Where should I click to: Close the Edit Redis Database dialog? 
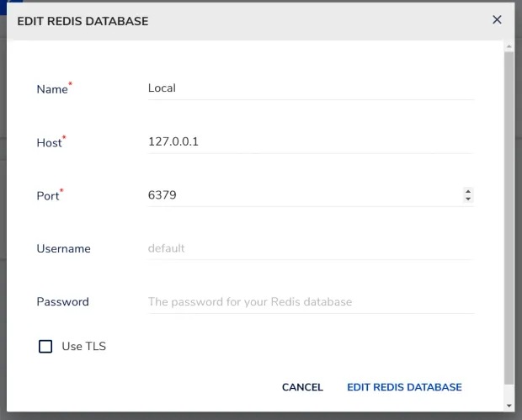click(497, 20)
